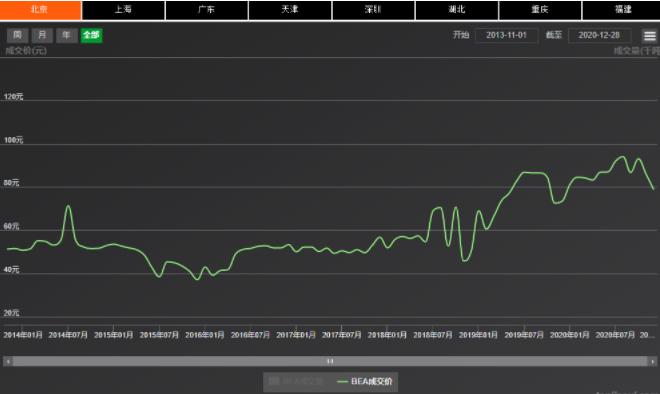
Task: Click the scrollbar center grip handle
Action: click(x=330, y=361)
